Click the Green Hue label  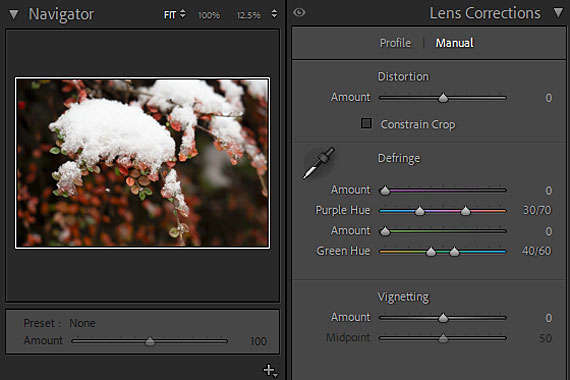(343, 251)
